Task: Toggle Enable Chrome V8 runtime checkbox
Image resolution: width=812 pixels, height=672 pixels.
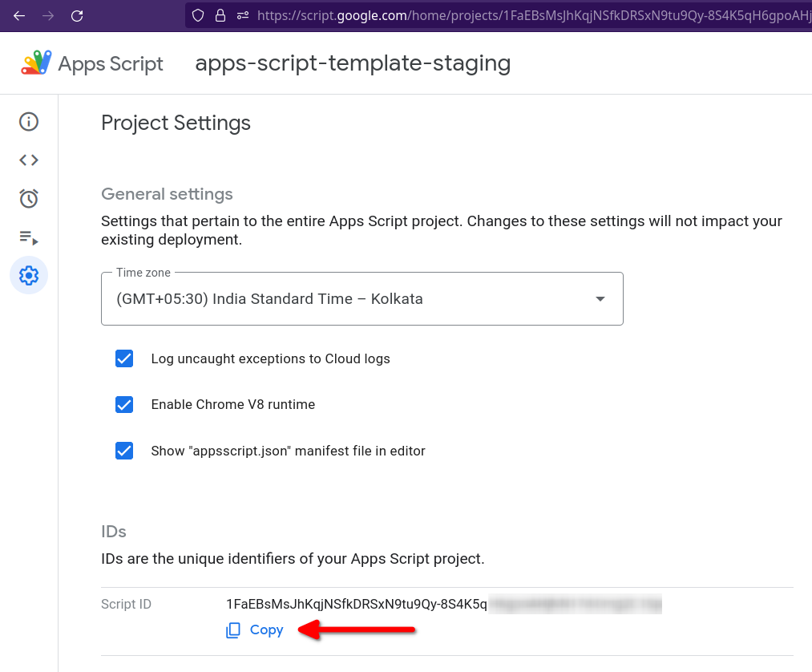Action: tap(124, 405)
